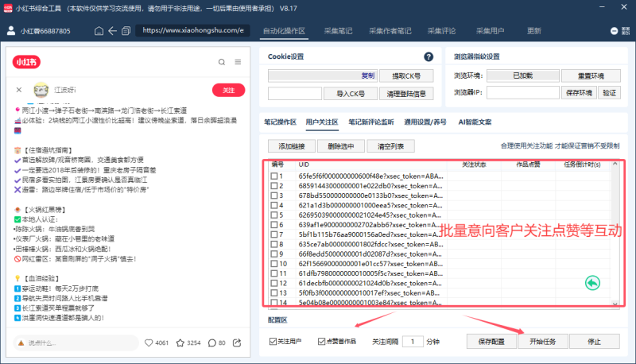636x364 pixels.
Task: Tick the checkbox for row 8
Action: 274,245
